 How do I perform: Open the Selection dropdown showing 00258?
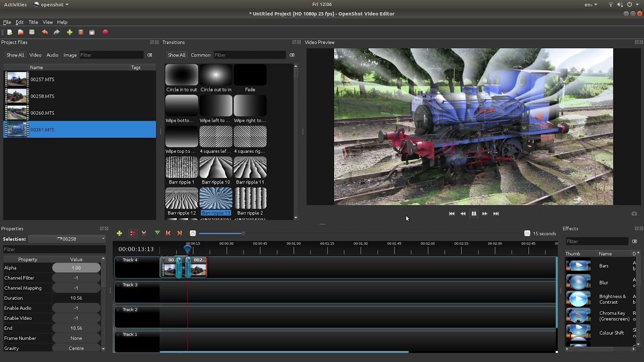tap(67, 239)
